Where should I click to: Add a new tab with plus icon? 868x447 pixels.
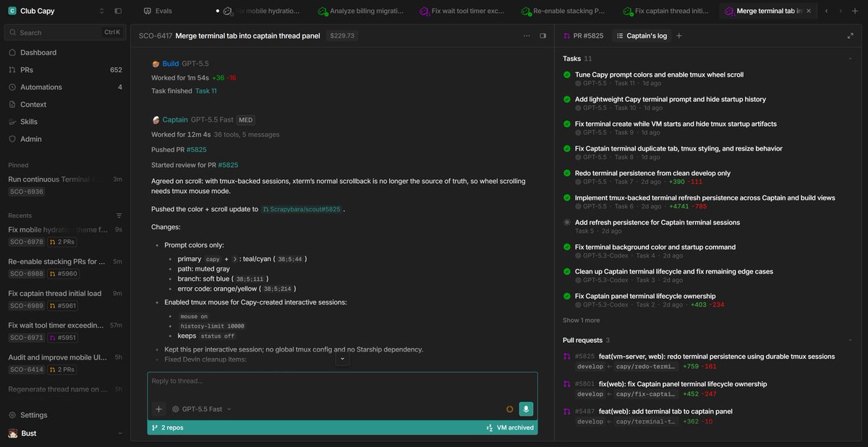855,11
